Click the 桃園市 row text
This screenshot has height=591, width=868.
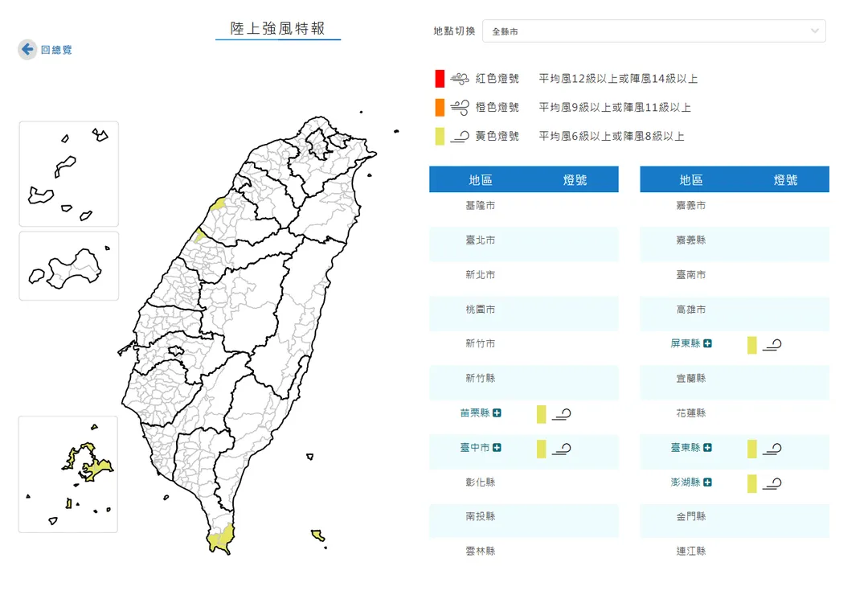pos(481,309)
